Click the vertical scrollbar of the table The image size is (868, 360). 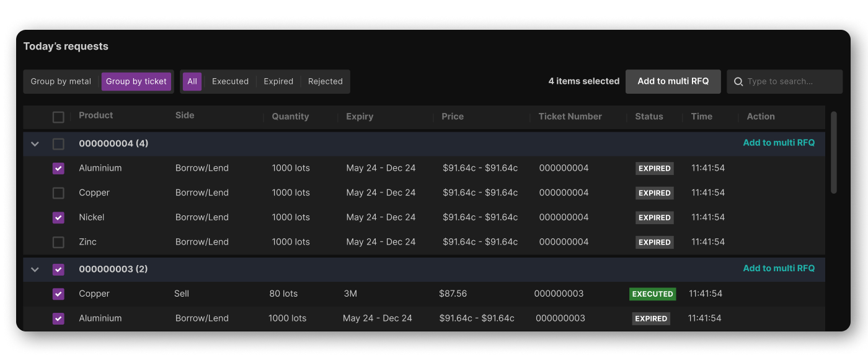(834, 153)
